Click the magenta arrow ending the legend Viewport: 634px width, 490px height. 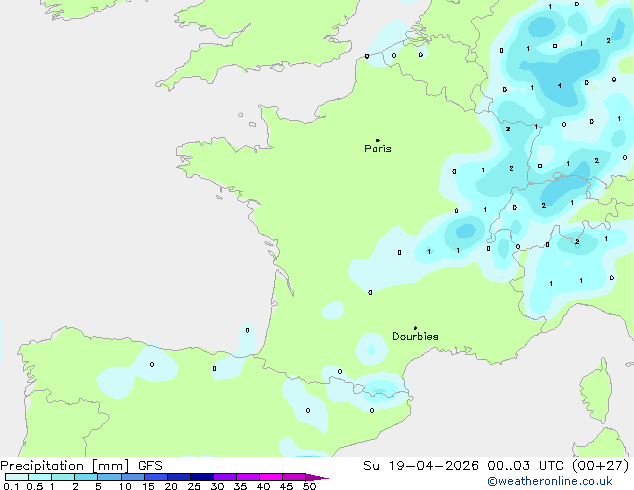pyautogui.click(x=317, y=478)
